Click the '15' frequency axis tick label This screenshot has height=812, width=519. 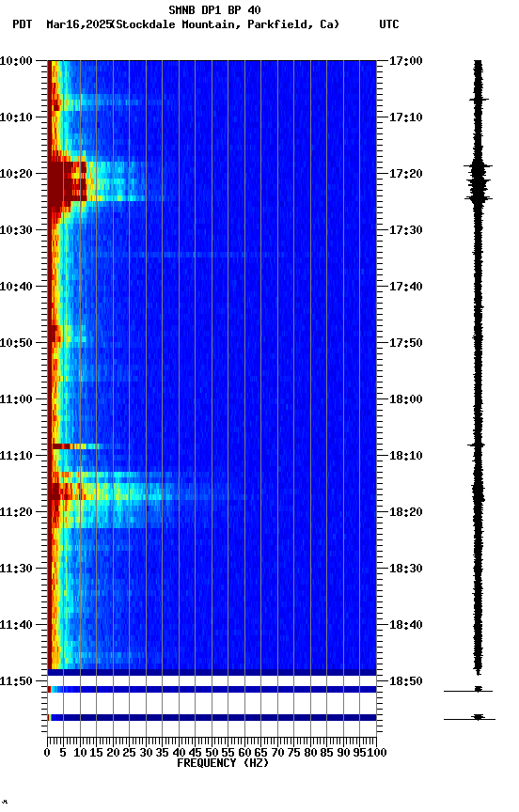click(x=96, y=754)
